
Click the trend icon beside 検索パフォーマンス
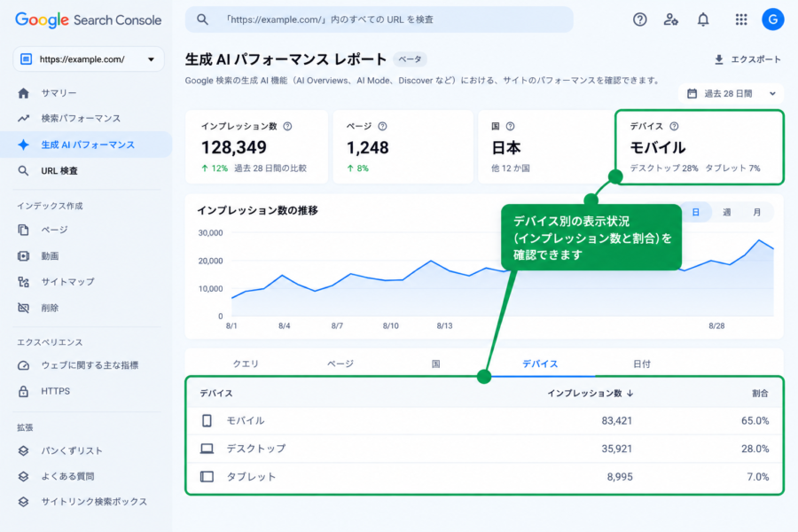click(23, 119)
